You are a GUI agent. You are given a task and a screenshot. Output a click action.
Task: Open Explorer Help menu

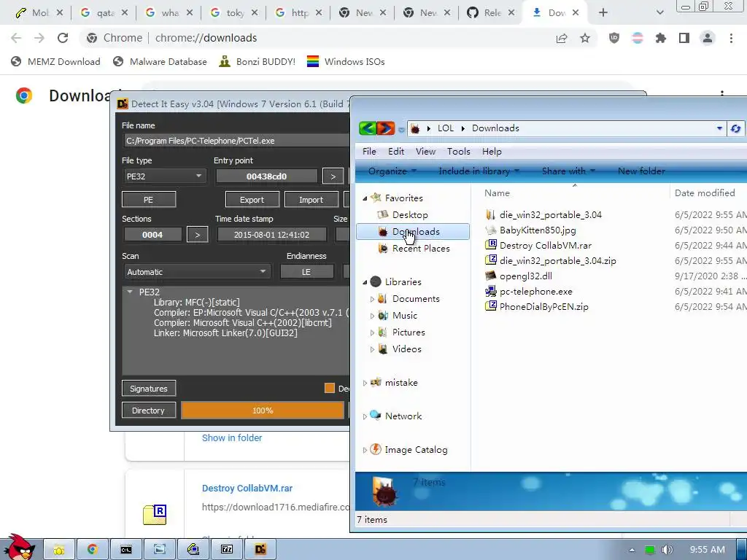pyautogui.click(x=492, y=152)
